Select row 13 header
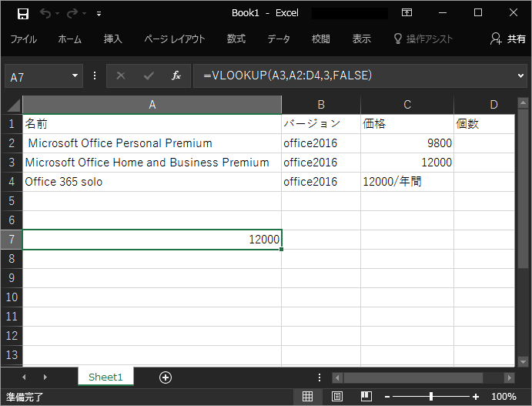Screen dimensions: 532x406 click(x=12, y=354)
